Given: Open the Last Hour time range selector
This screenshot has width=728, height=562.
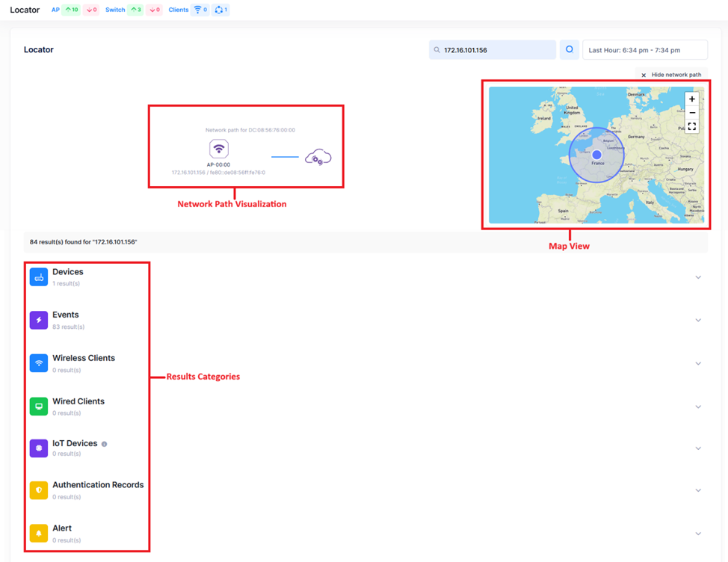Looking at the screenshot, I should tap(644, 50).
